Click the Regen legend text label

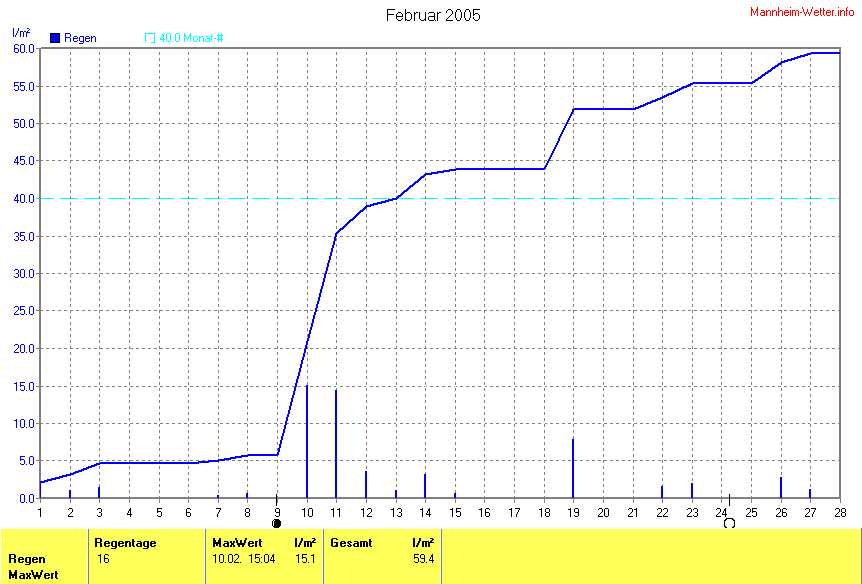point(79,38)
